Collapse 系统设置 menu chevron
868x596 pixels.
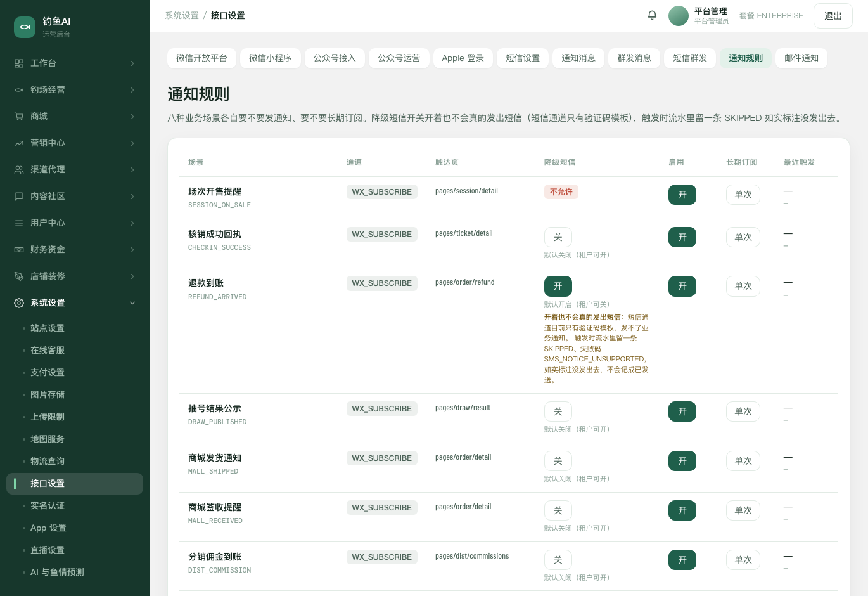pos(132,303)
